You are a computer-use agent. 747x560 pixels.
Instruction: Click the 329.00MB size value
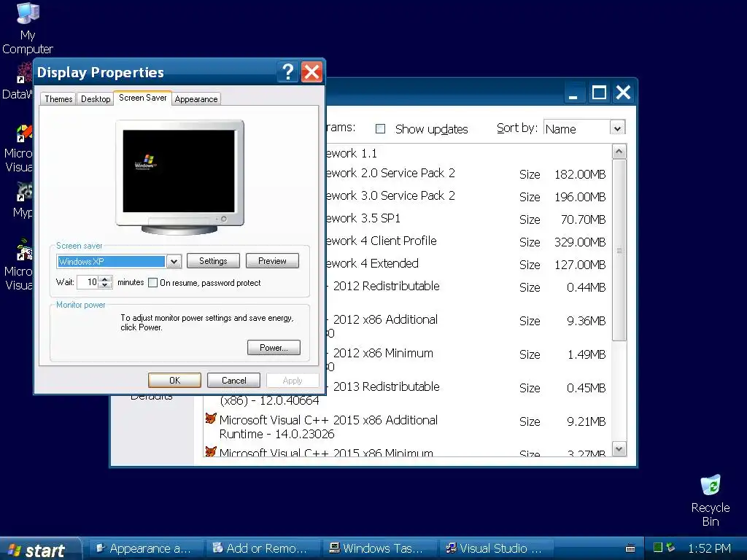[x=580, y=242]
